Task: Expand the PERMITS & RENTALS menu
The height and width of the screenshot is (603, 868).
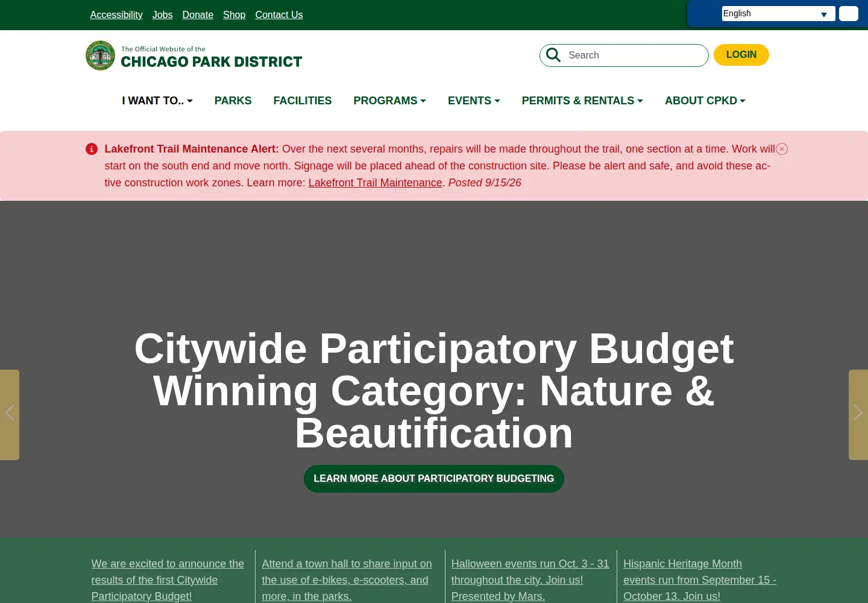Action: click(x=582, y=101)
